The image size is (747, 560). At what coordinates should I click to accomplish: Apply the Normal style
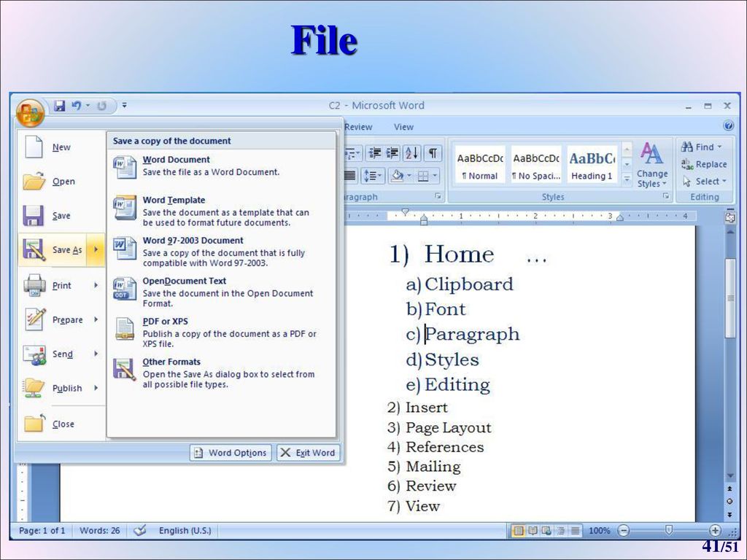pos(480,165)
